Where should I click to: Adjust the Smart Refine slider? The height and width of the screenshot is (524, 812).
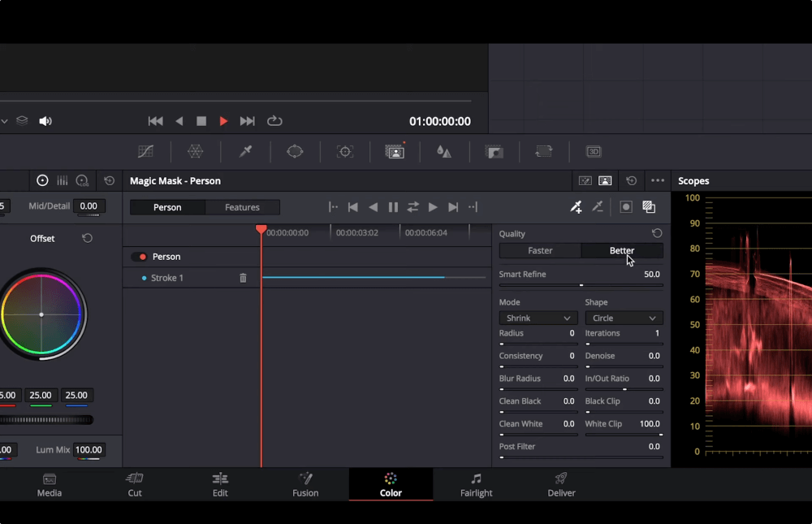(x=581, y=285)
